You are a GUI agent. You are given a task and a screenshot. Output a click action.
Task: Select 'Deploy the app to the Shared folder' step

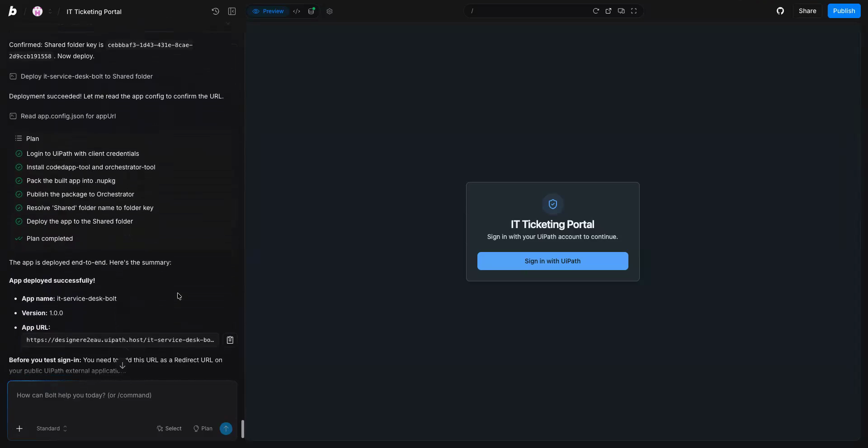80,221
